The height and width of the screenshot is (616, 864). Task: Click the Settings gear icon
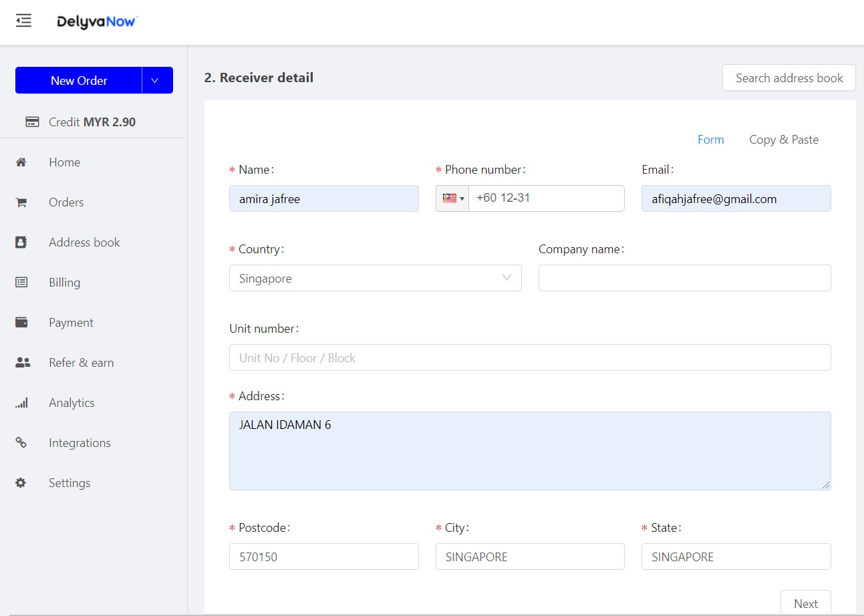pos(21,483)
